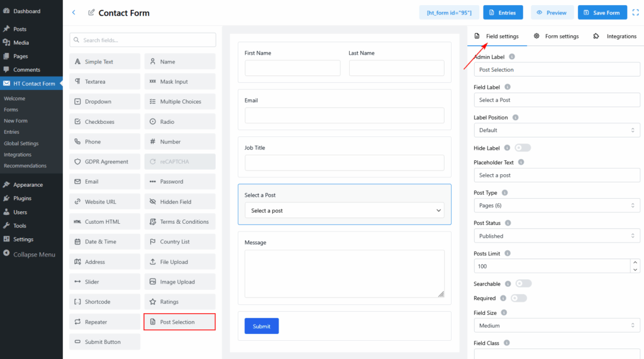Screen dimensions: 644x359
Task: Increase Posts Limit with the up stepper
Action: 635,263
